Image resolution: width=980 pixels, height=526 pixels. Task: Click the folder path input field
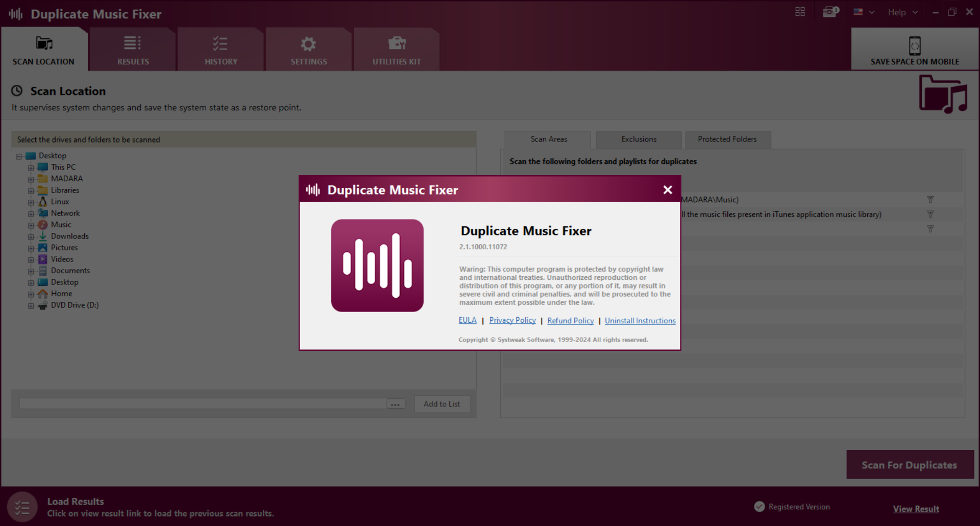point(203,404)
